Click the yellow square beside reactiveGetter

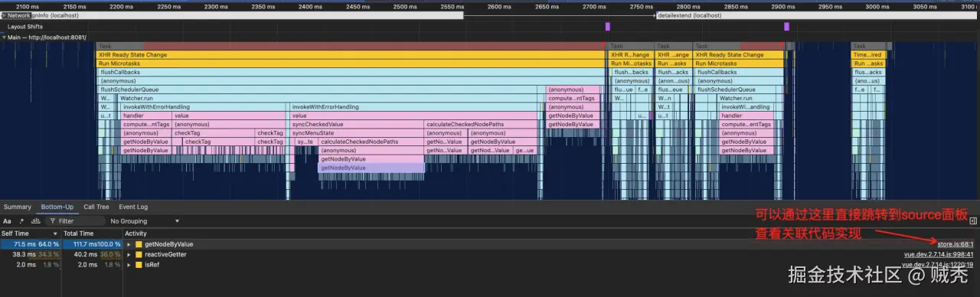(x=139, y=254)
